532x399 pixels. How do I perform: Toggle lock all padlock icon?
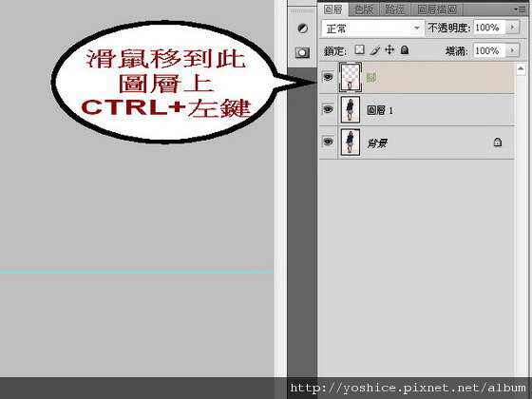pos(404,50)
